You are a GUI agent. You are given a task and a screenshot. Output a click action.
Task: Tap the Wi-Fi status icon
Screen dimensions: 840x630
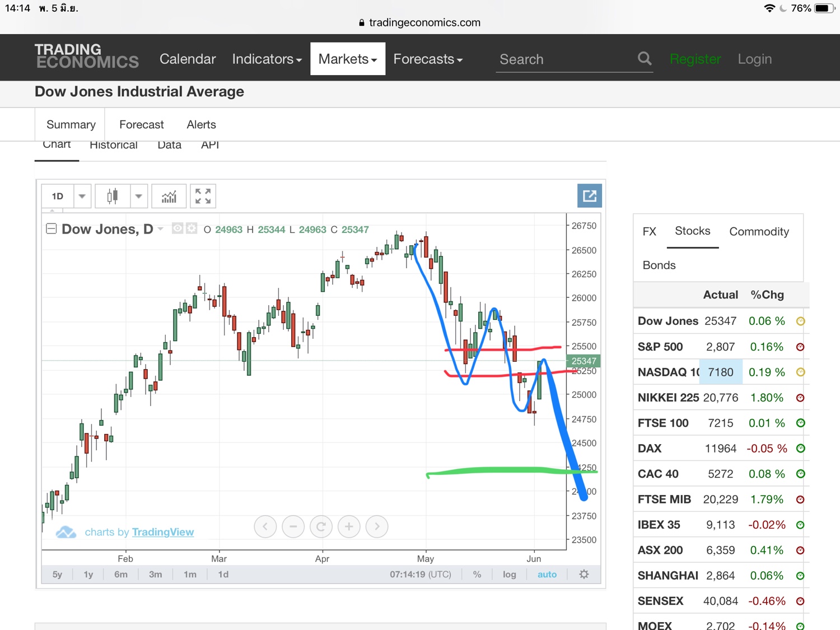click(x=769, y=8)
